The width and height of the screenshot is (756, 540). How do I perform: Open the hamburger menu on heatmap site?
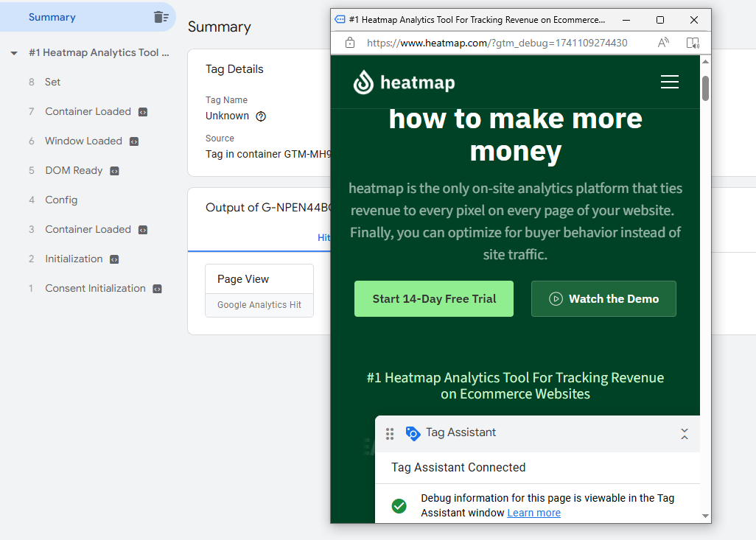(669, 82)
